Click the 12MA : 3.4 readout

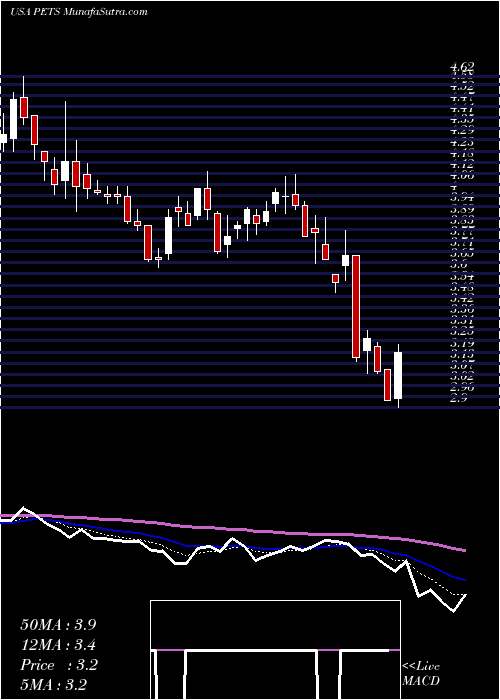tap(58, 645)
